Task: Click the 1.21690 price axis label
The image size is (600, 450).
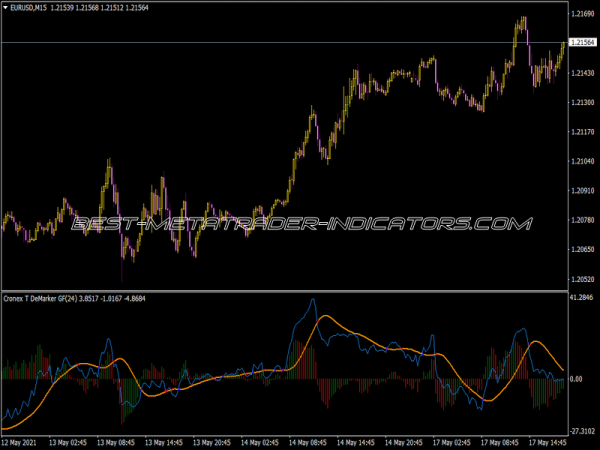Action: pos(582,14)
